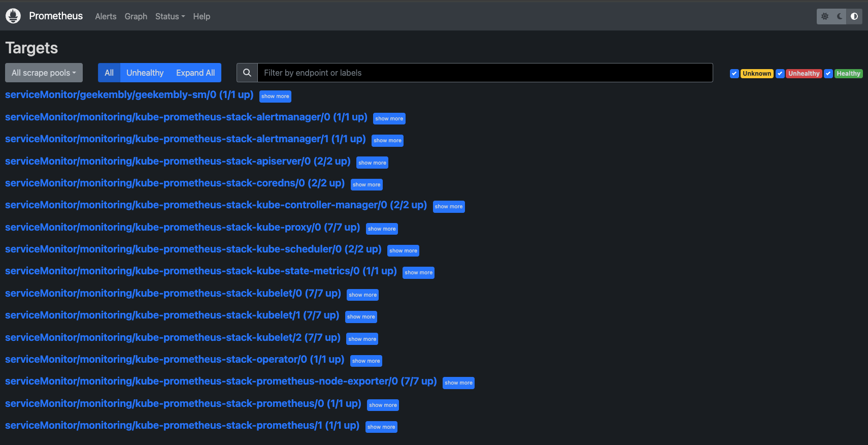Click the magnifying glass search icon

pyautogui.click(x=247, y=73)
